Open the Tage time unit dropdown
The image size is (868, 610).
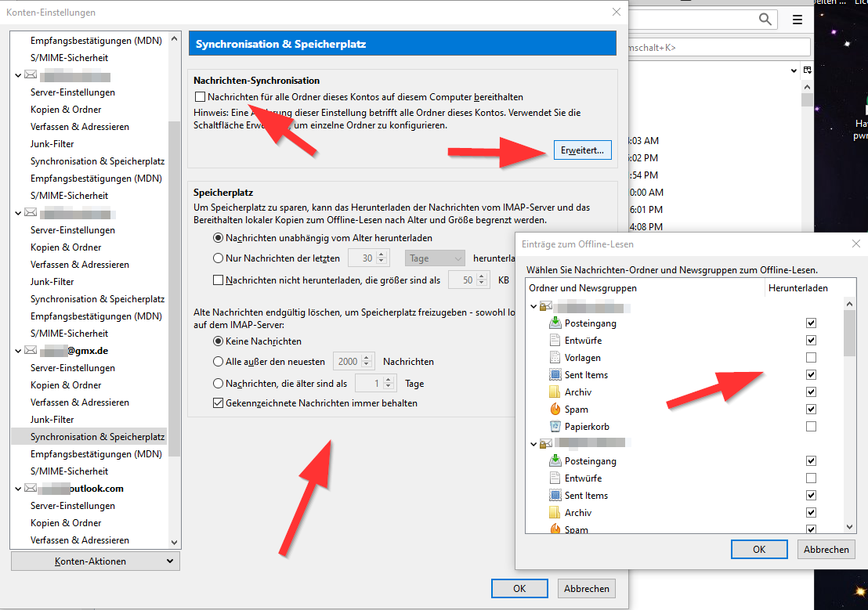(435, 258)
